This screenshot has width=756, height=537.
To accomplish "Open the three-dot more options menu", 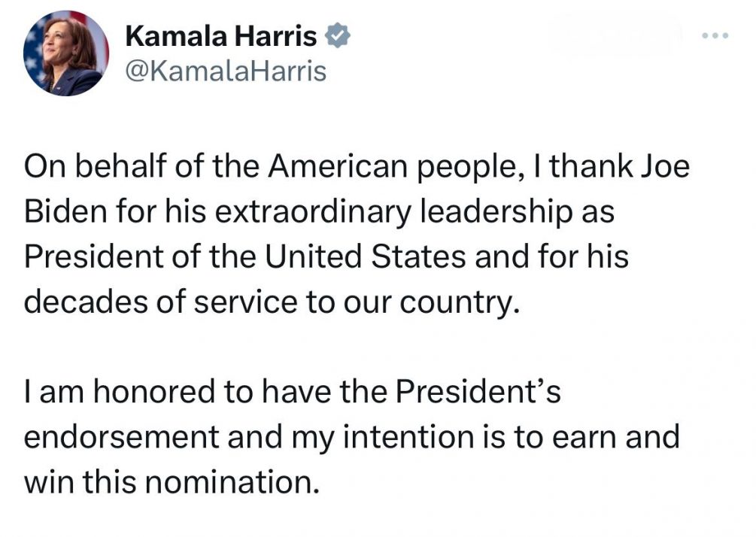I will pyautogui.click(x=715, y=36).
